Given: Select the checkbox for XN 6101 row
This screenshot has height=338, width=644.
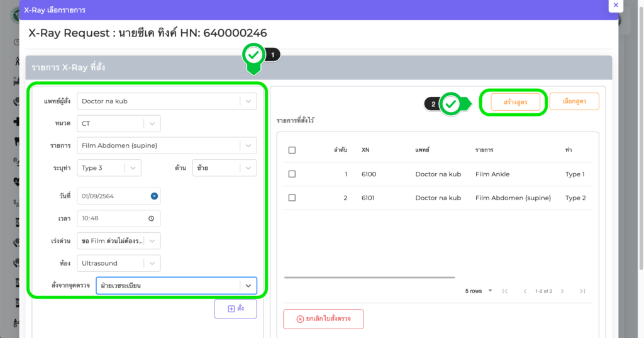Looking at the screenshot, I should click(292, 198).
